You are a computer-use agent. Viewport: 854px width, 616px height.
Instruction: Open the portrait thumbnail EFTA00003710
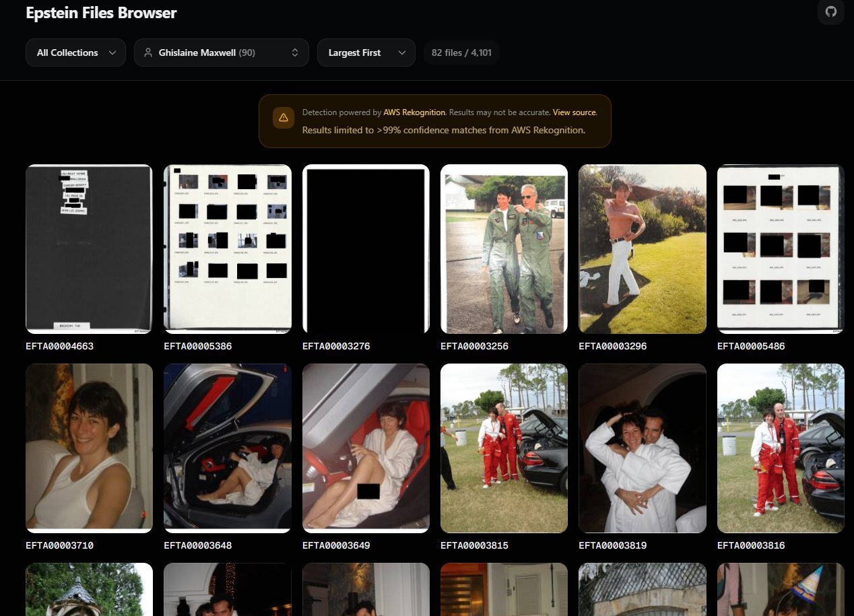click(x=89, y=448)
